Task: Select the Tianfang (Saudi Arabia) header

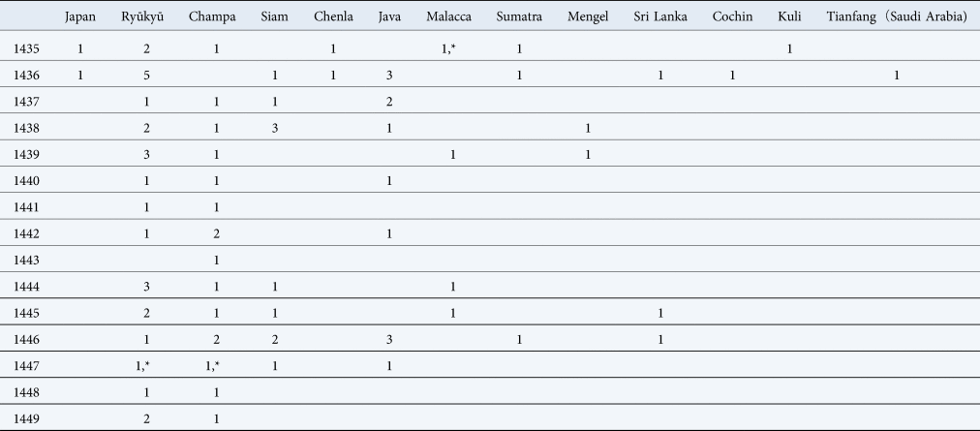Action: coord(898,17)
